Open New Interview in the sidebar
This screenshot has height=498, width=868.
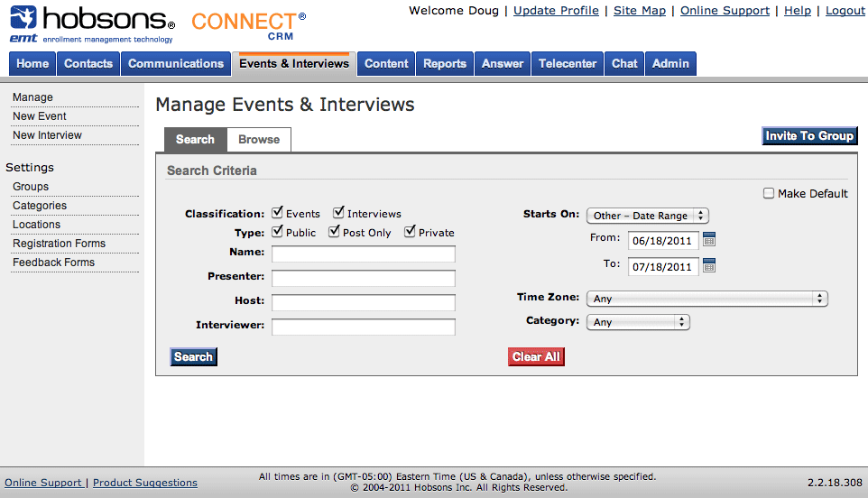[x=47, y=135]
